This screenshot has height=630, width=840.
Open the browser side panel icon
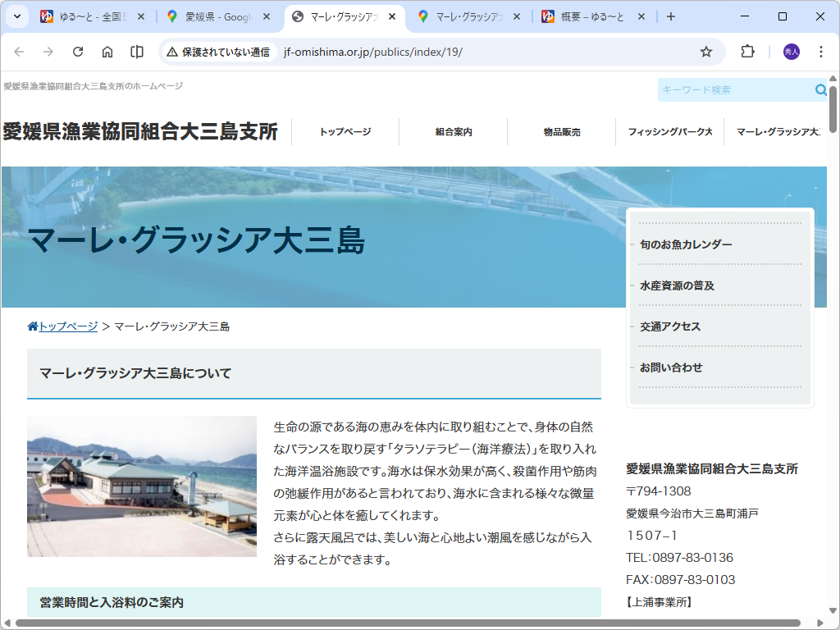[x=136, y=51]
